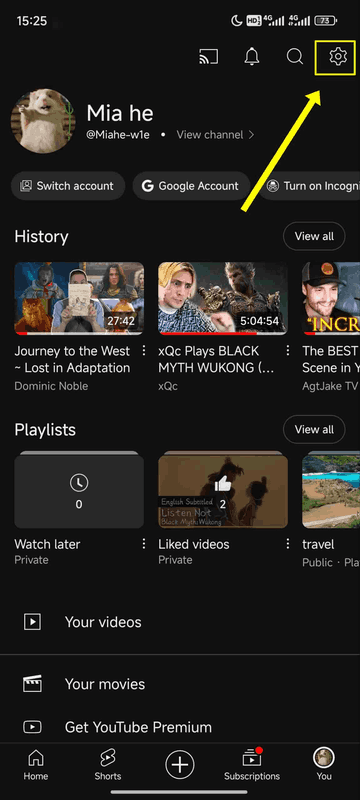Image resolution: width=360 pixels, height=800 pixels.
Task: Switch to the Home tab
Action: point(36,764)
